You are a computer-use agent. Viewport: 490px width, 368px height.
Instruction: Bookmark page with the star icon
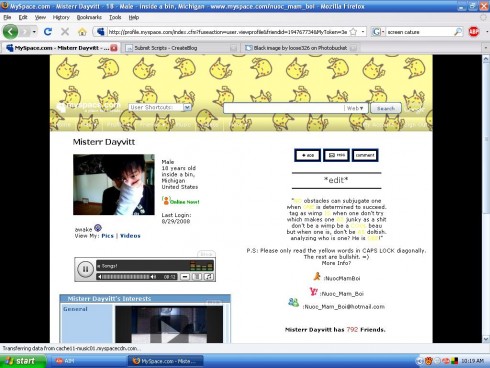tap(353, 32)
